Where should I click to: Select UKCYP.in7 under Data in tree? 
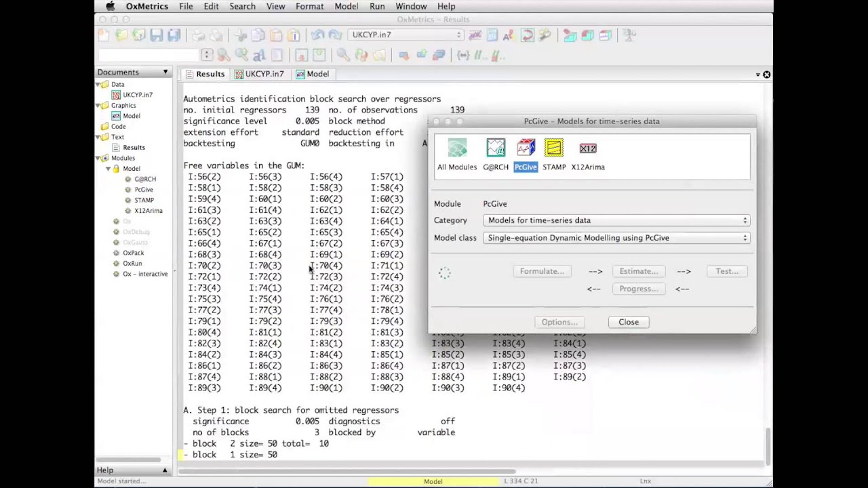[x=138, y=95]
